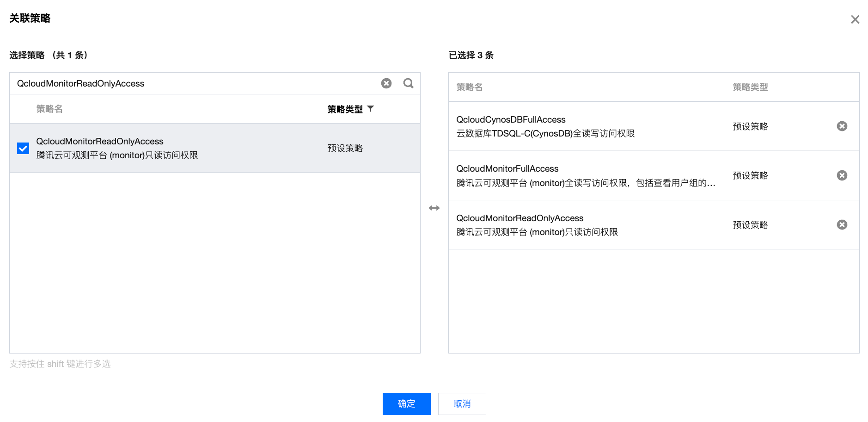Click 预设策略 cell of QcloudCynosDBFullAccess row

(751, 126)
